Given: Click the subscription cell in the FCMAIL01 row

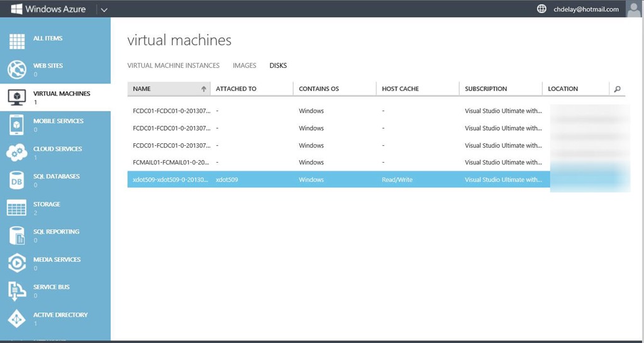Looking at the screenshot, I should tap(504, 163).
